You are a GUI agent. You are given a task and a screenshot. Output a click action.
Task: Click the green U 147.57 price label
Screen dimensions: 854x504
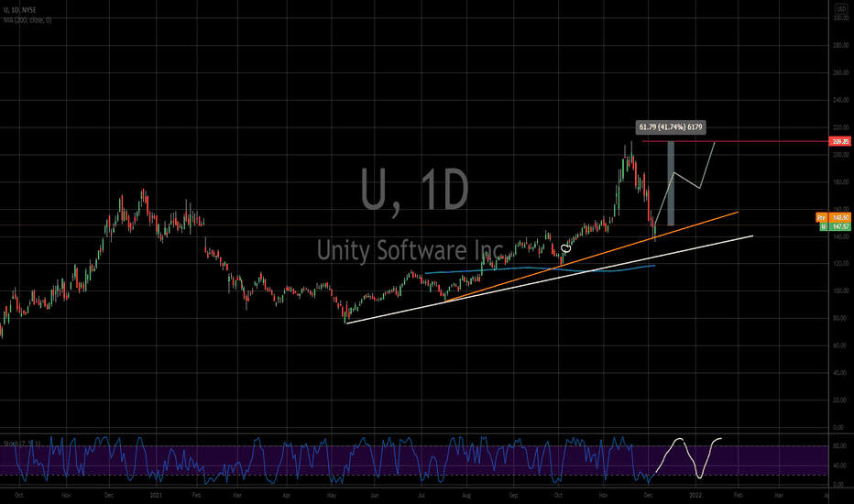pyautogui.click(x=835, y=226)
